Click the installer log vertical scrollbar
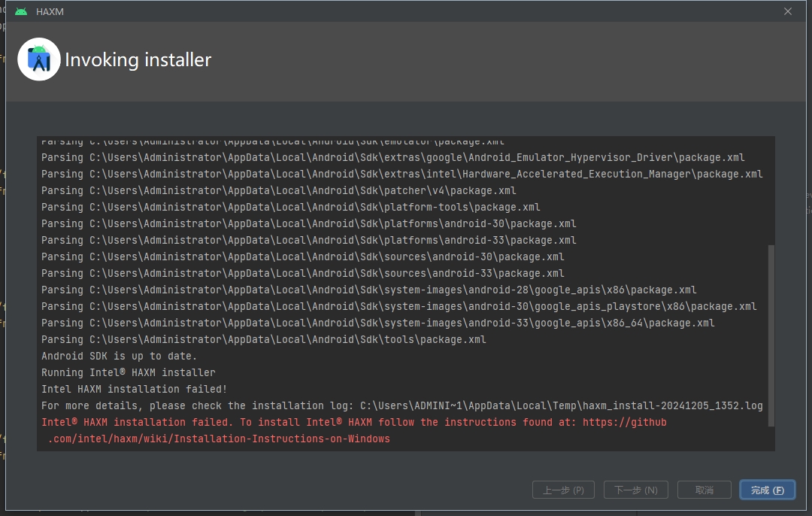This screenshot has height=516, width=812. 771,335
